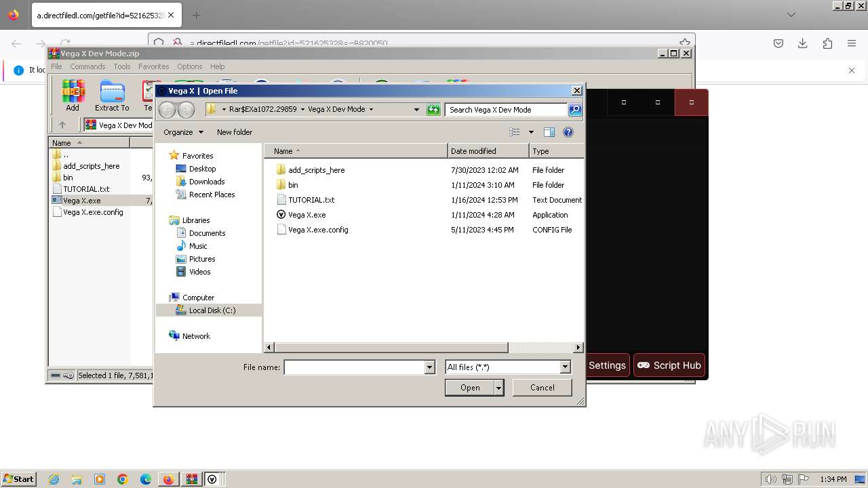868x488 pixels.
Task: Click the Vega X taskbar button
Action: pyautogui.click(x=212, y=479)
